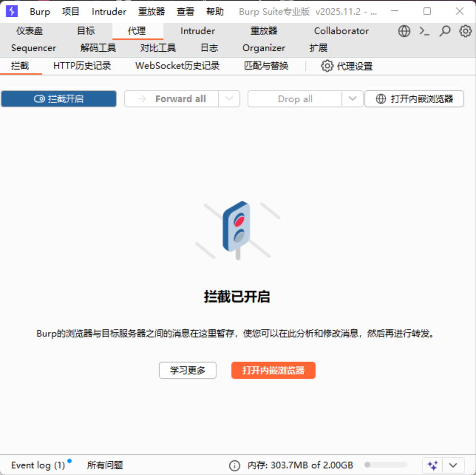Open the globe browser icon in toolbar
The height and width of the screenshot is (475, 476).
(x=404, y=31)
